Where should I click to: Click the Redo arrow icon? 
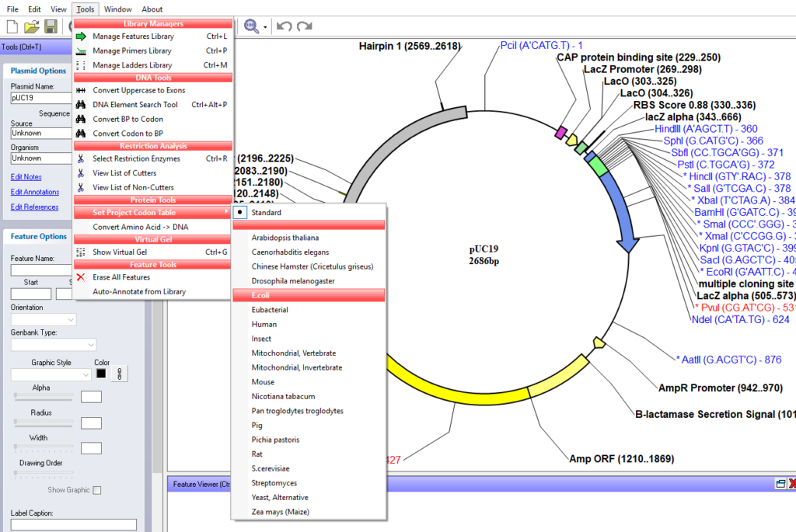(304, 27)
